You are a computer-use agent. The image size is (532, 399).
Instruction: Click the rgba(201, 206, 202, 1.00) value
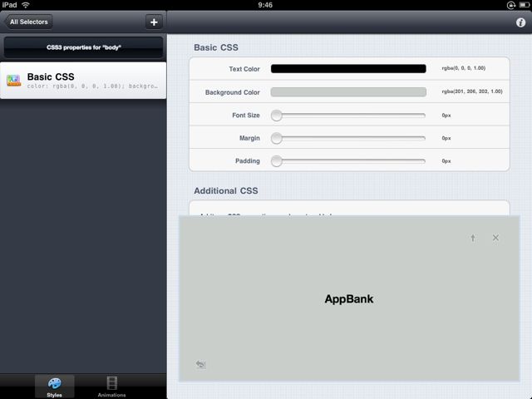tap(472, 91)
